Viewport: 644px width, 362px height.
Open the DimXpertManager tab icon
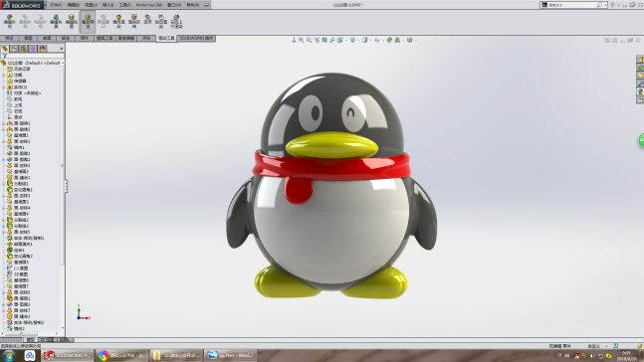(33, 49)
